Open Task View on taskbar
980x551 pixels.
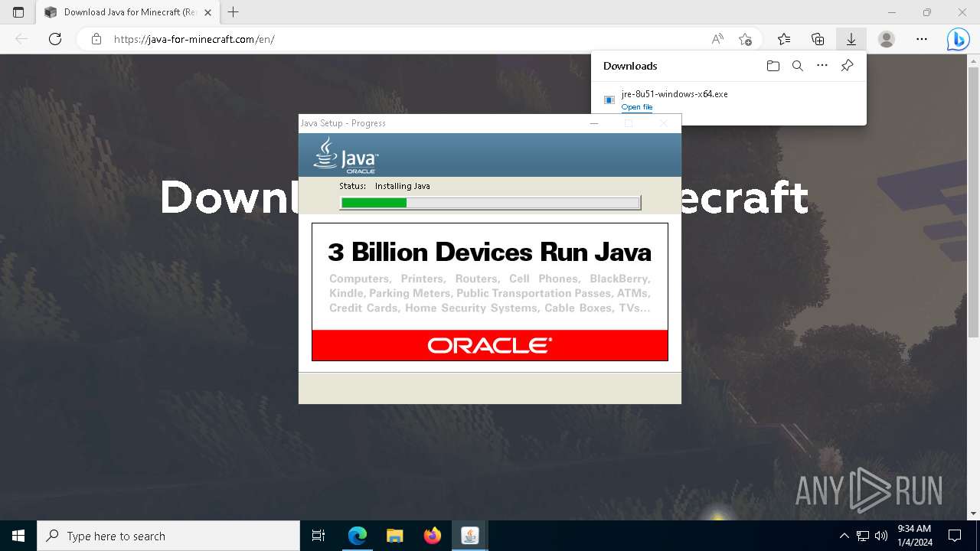click(x=318, y=536)
